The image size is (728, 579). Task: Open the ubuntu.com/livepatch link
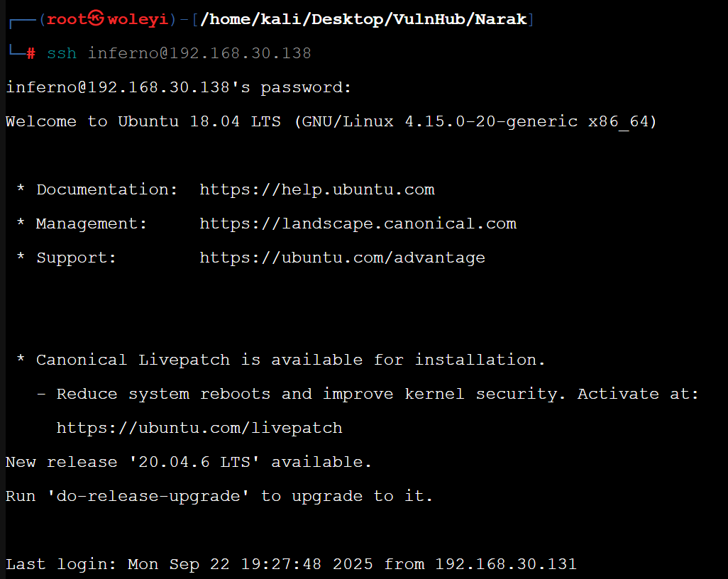(x=199, y=428)
